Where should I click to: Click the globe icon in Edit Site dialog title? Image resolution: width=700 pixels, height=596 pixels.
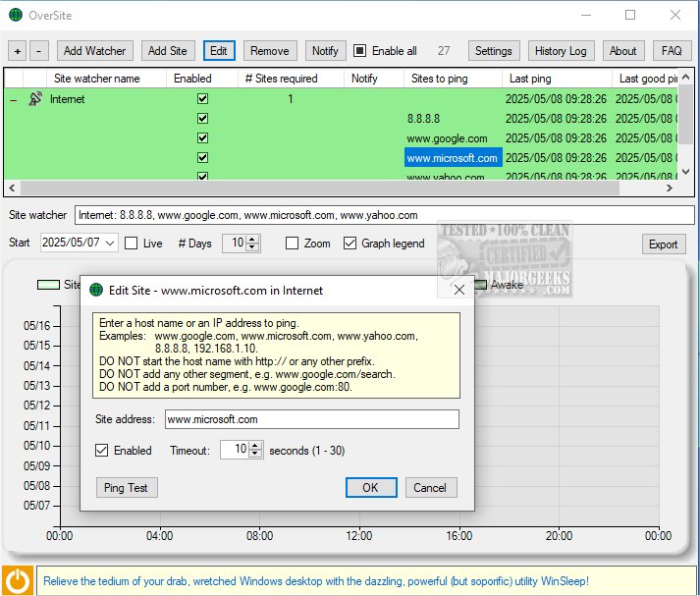pos(96,291)
